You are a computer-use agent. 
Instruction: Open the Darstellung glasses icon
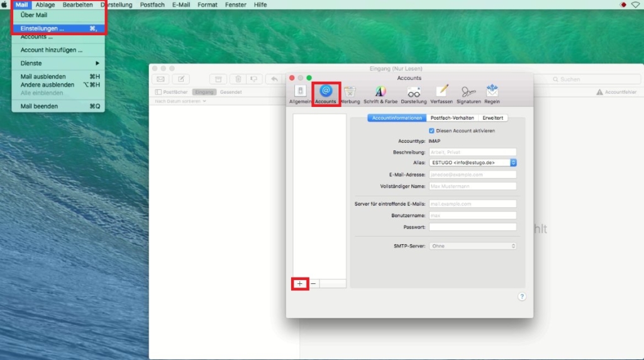[414, 94]
